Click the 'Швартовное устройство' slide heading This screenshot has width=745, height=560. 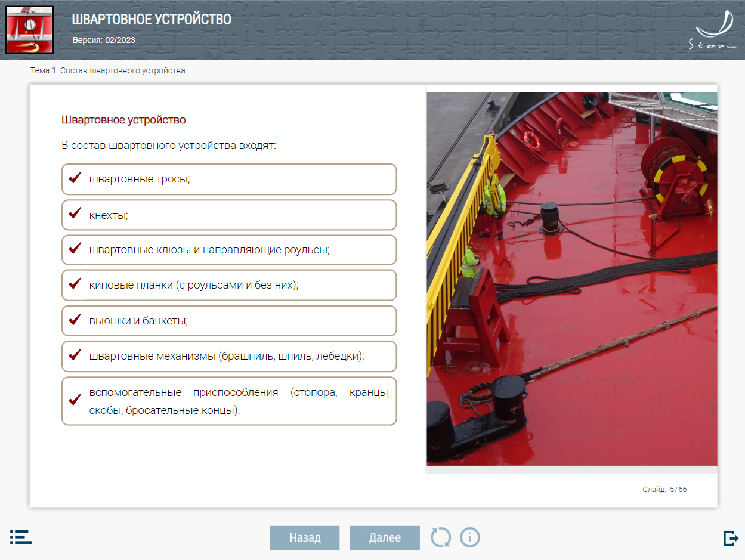coord(123,120)
